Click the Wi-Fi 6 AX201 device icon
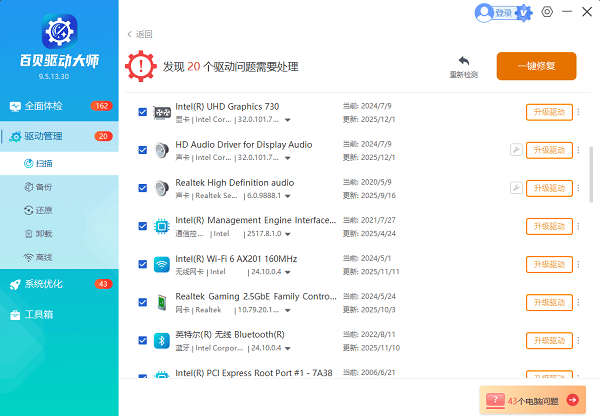Image resolution: width=600 pixels, height=416 pixels. [162, 265]
